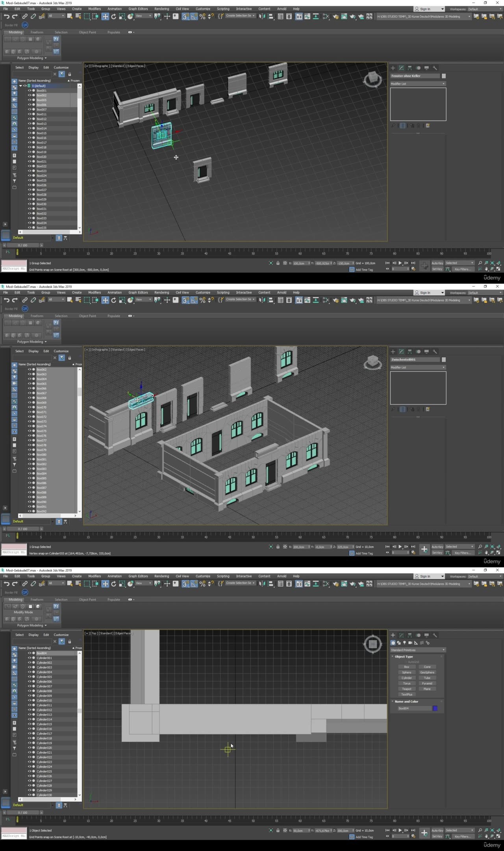Toggle visibility of Cylinder001 in scene explorer

click(29, 658)
